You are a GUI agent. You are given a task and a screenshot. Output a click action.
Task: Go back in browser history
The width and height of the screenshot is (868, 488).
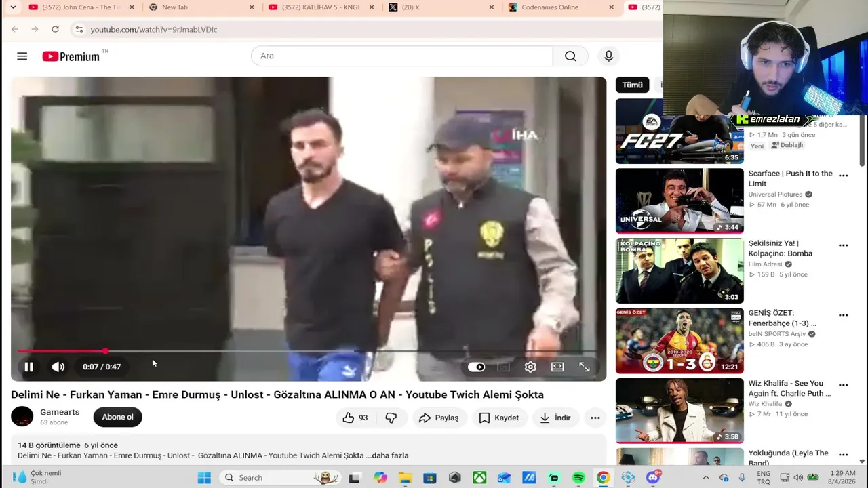15,29
